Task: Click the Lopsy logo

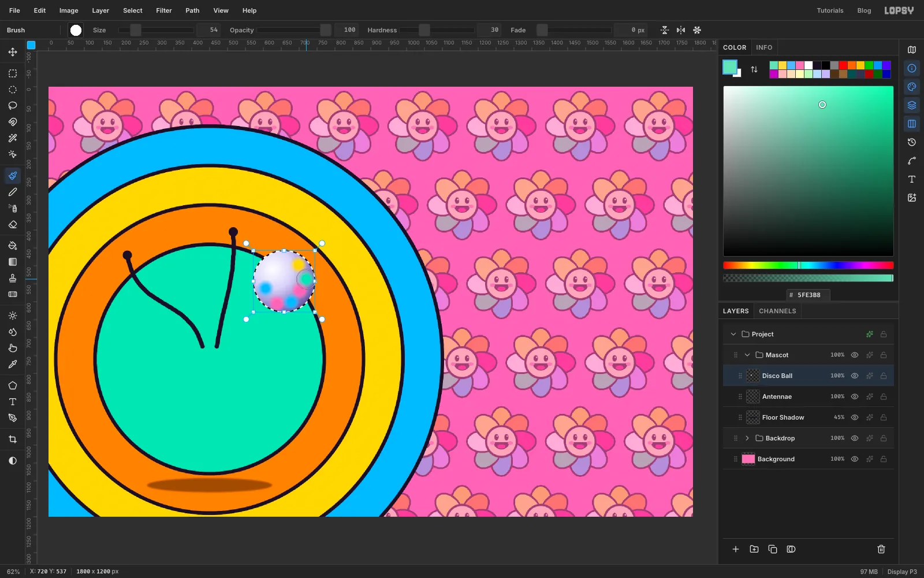Action: click(x=899, y=10)
